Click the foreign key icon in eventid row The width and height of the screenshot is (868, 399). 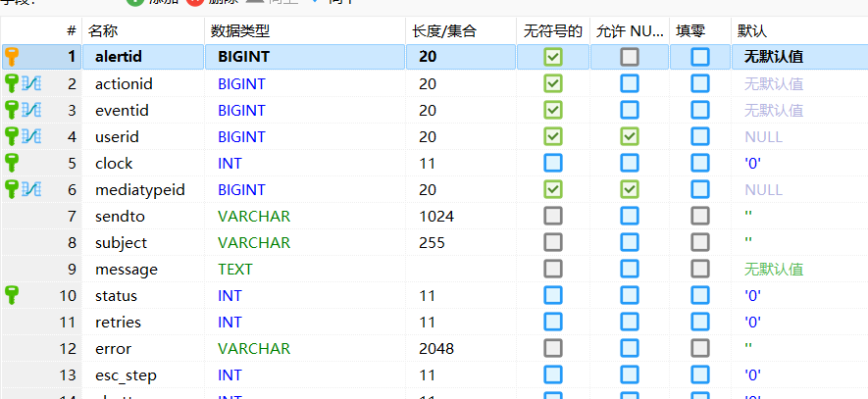[x=31, y=110]
